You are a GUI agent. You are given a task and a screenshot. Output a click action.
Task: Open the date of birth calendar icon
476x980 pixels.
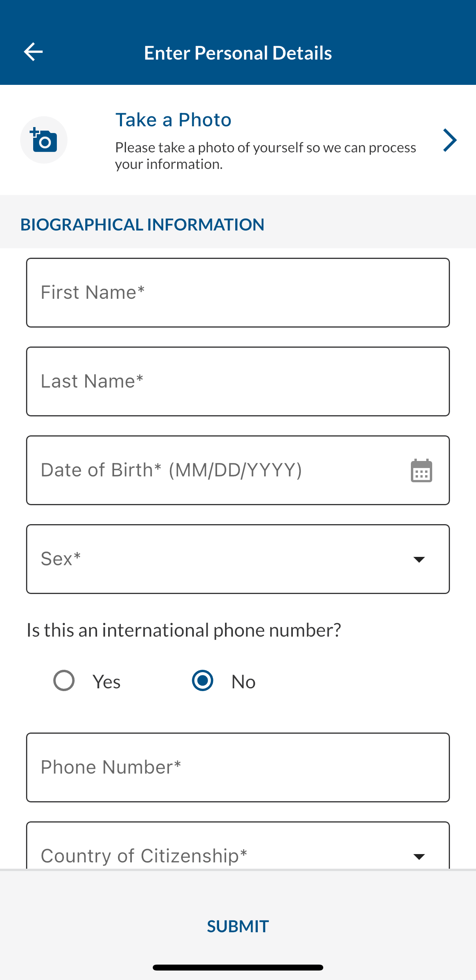tap(421, 470)
